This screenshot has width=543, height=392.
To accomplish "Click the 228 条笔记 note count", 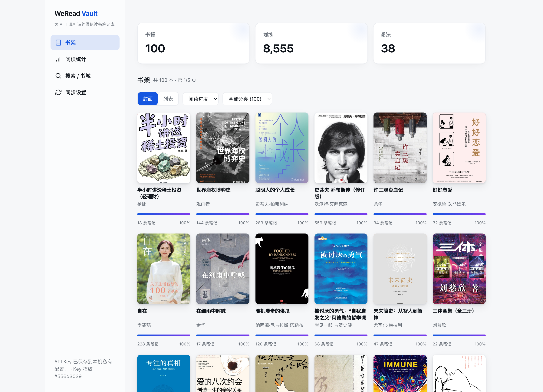I will (x=148, y=344).
